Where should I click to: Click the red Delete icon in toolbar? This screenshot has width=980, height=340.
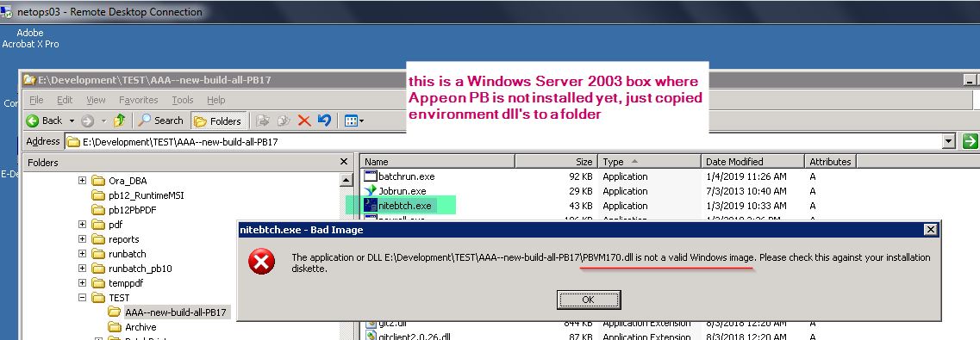304,121
